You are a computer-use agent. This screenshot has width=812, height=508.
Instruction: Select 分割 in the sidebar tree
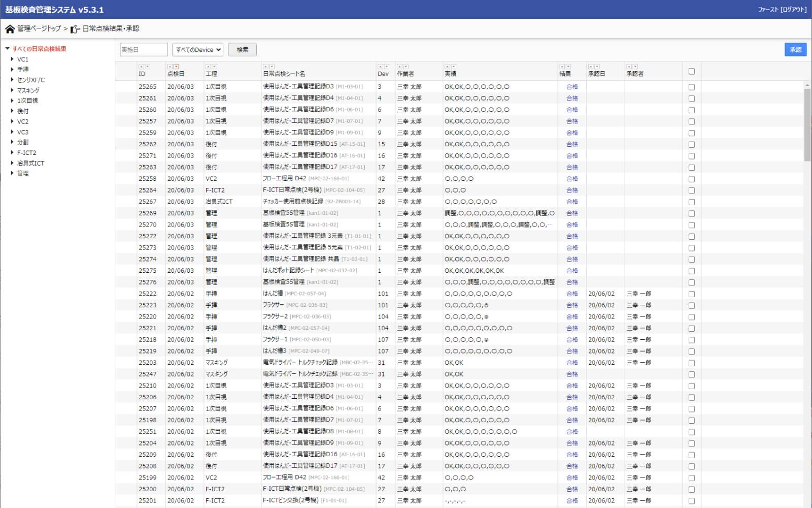pyautogui.click(x=23, y=142)
